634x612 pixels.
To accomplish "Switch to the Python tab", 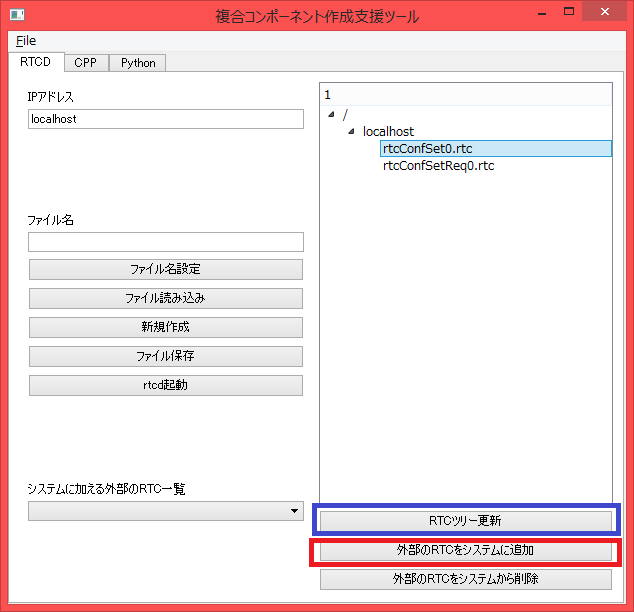I will click(138, 63).
